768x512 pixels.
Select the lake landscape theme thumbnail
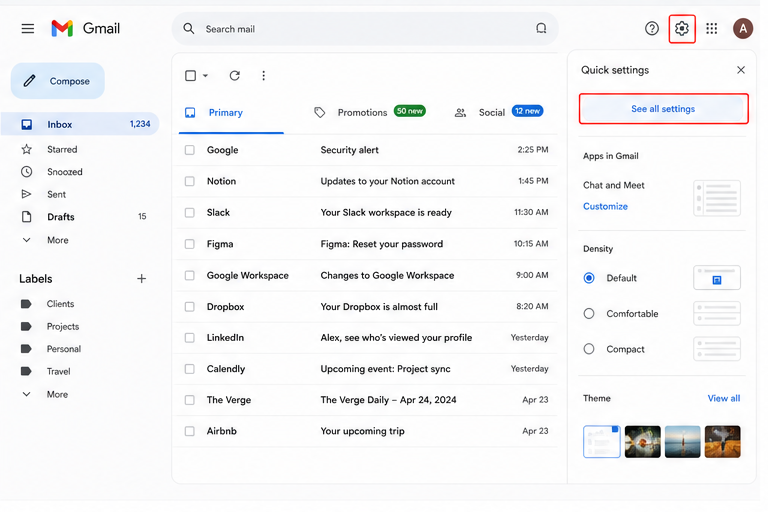click(x=682, y=441)
